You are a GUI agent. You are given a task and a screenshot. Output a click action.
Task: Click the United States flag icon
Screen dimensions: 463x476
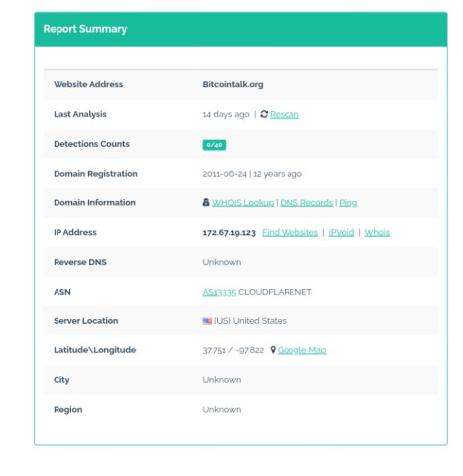pos(207,321)
